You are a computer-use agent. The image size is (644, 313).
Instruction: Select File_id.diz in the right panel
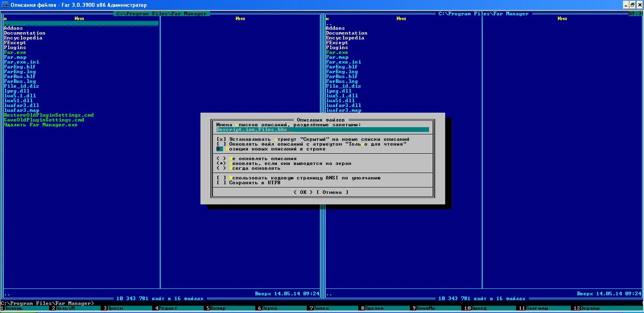pyautogui.click(x=343, y=86)
